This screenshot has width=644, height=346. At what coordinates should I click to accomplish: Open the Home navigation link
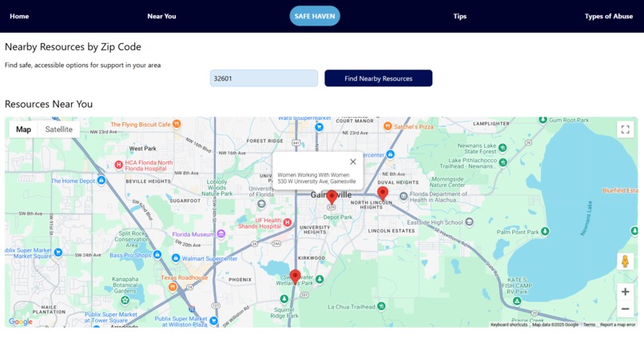[19, 17]
